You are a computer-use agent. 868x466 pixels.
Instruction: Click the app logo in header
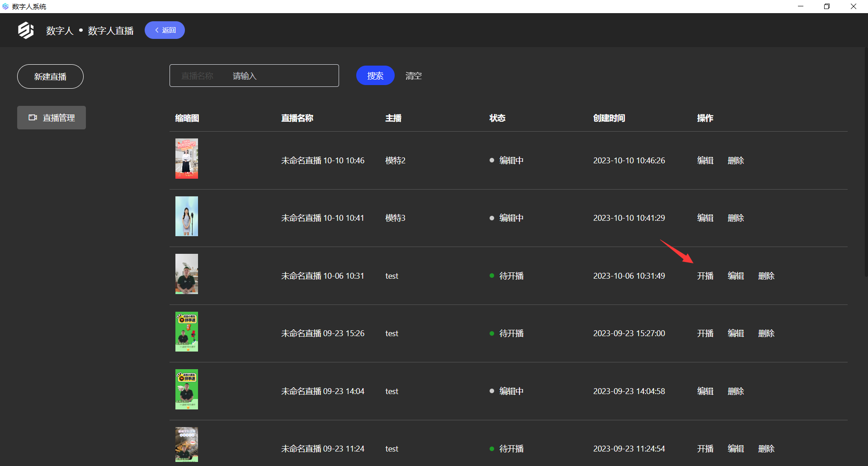(x=26, y=30)
